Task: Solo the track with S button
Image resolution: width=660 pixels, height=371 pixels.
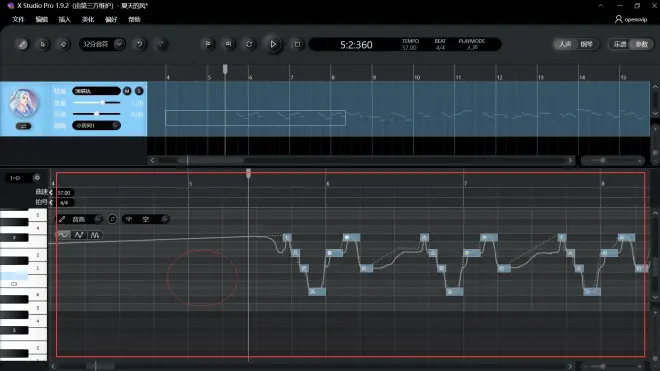Action: coord(139,91)
